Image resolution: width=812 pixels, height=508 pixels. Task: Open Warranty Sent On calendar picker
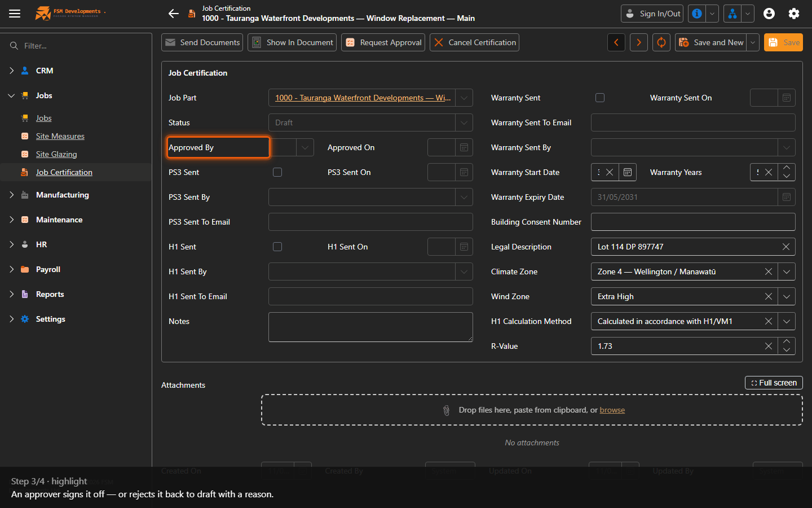(787, 98)
